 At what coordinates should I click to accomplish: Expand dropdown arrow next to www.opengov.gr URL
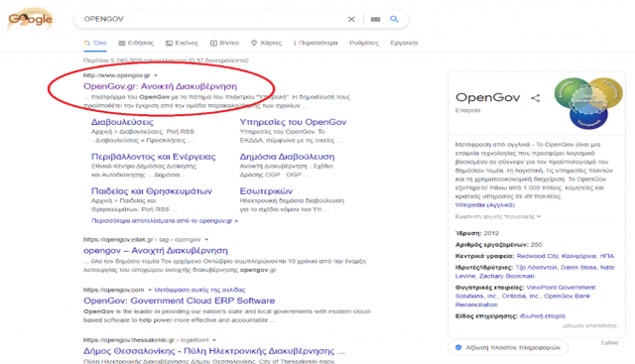coord(156,75)
